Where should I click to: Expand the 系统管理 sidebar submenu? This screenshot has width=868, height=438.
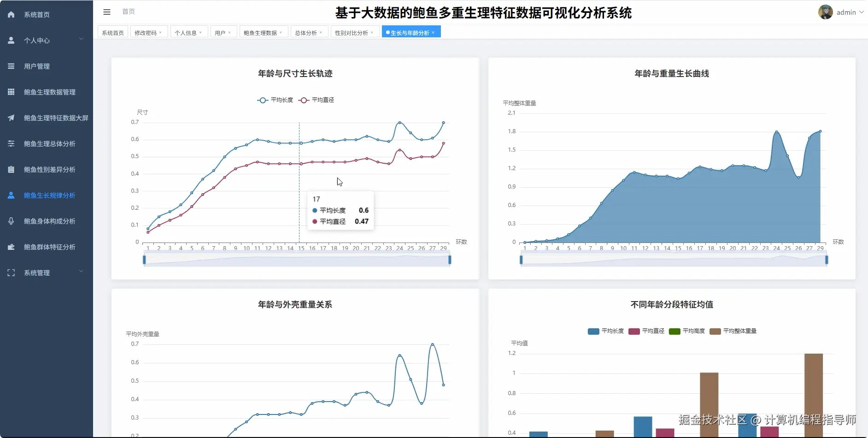tap(81, 272)
